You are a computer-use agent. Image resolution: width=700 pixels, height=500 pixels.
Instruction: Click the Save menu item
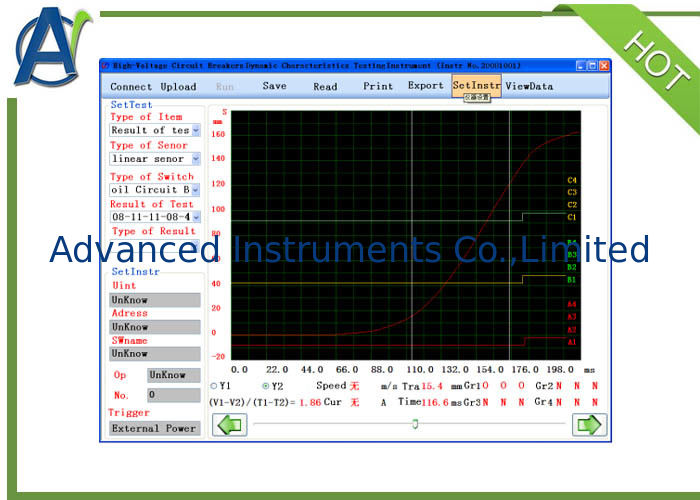[274, 86]
